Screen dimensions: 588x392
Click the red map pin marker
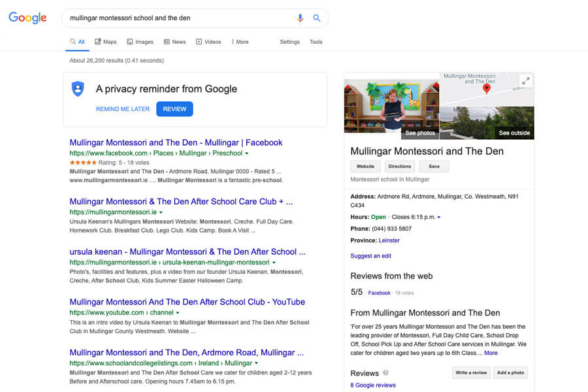pos(486,89)
